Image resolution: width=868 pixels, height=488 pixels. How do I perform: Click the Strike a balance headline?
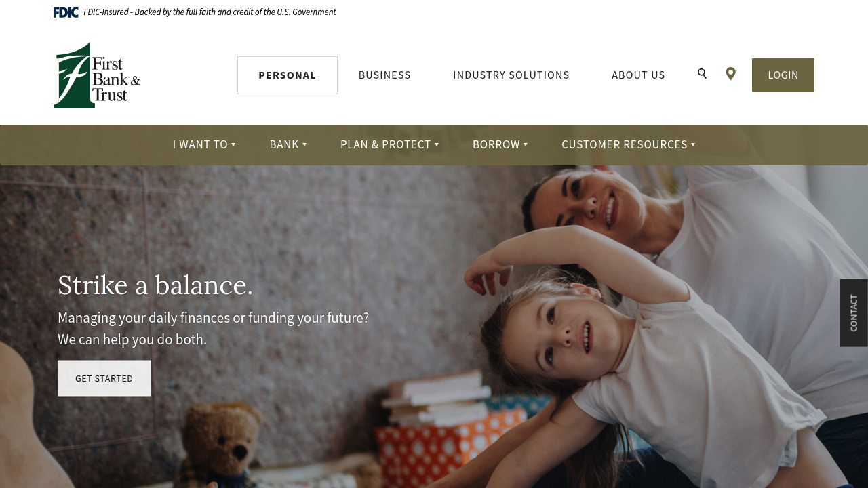click(x=155, y=285)
